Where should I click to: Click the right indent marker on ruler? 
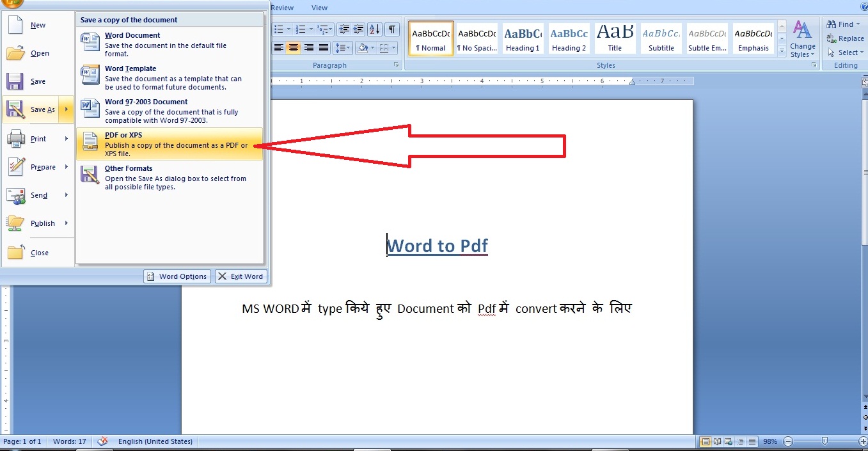click(633, 82)
